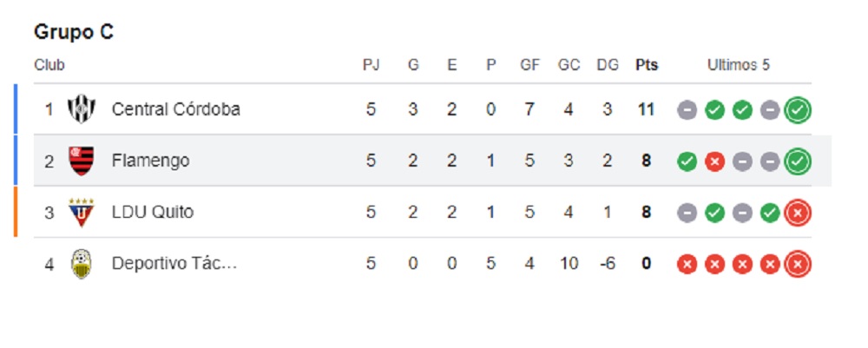Open the Flamengo team name
This screenshot has width=868, height=348.
click(150, 161)
